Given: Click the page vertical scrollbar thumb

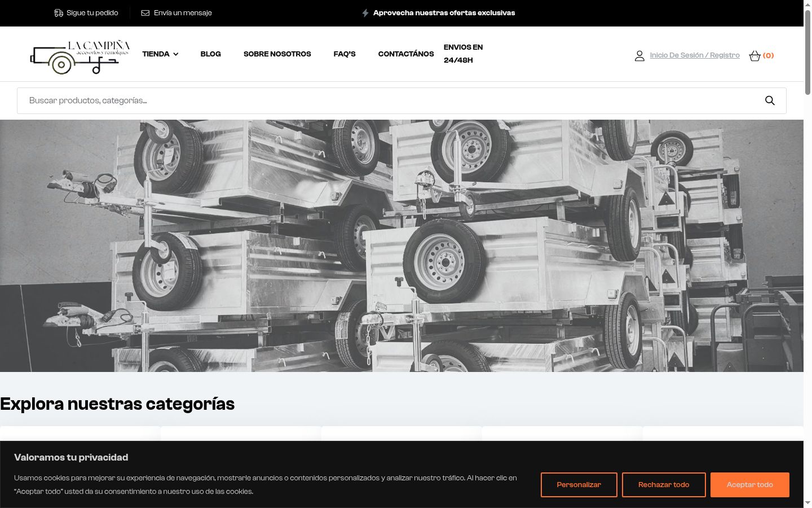Looking at the screenshot, I should (807, 52).
